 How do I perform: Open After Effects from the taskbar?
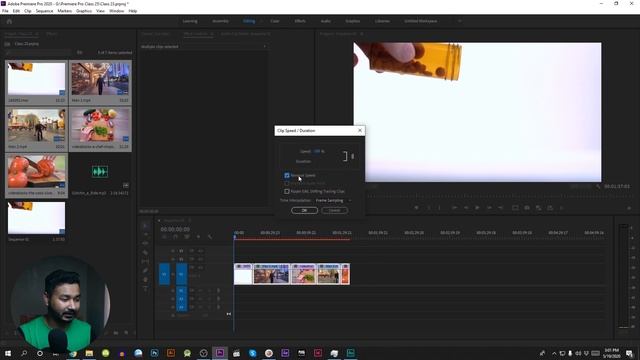(285, 353)
